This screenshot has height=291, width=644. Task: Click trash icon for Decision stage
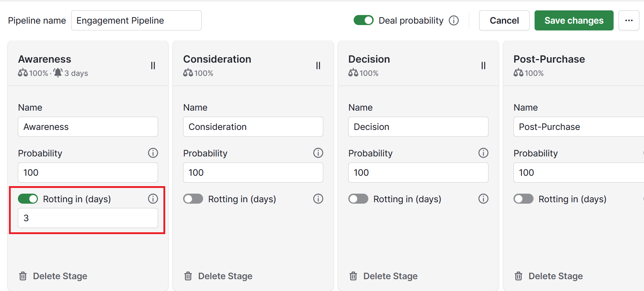353,276
